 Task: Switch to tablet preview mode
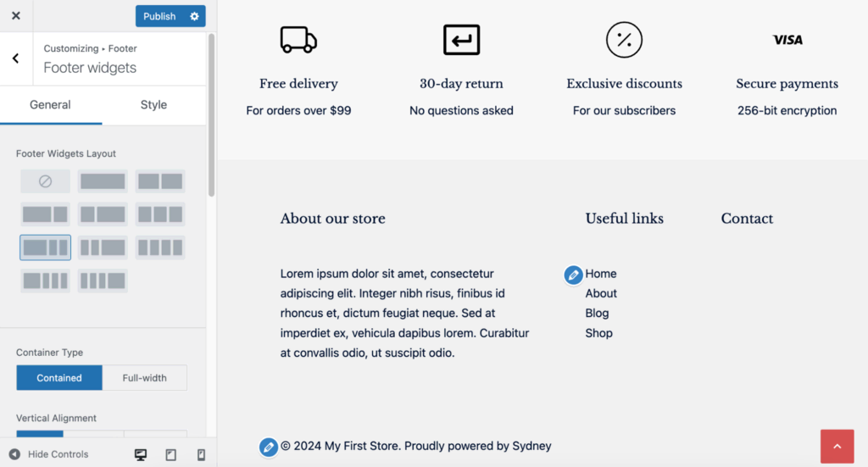170,455
